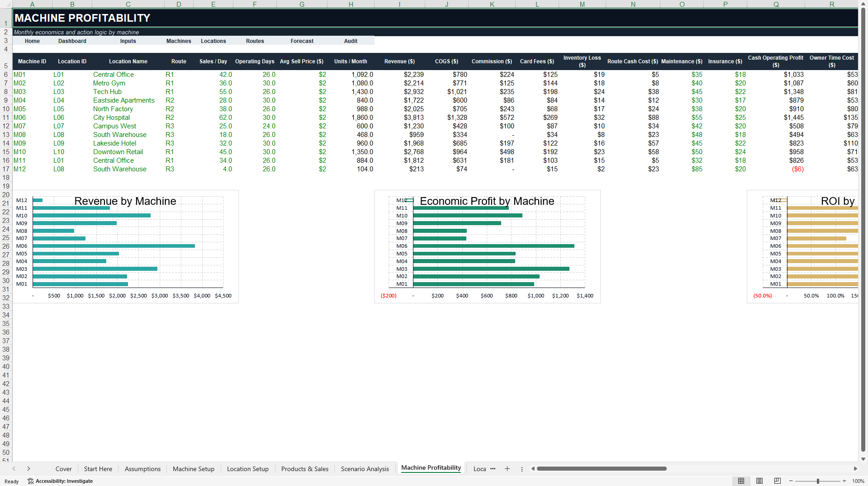Select the Revenue by Machine chart

pos(125,246)
